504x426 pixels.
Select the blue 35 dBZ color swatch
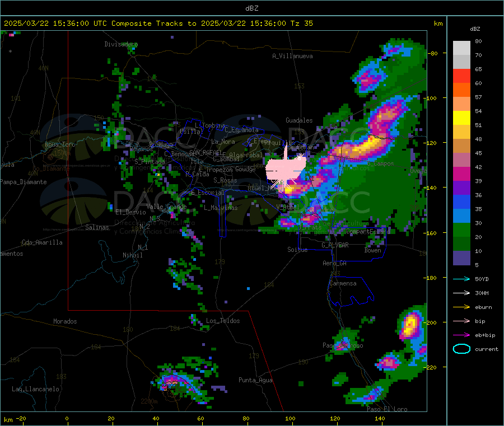click(x=461, y=202)
